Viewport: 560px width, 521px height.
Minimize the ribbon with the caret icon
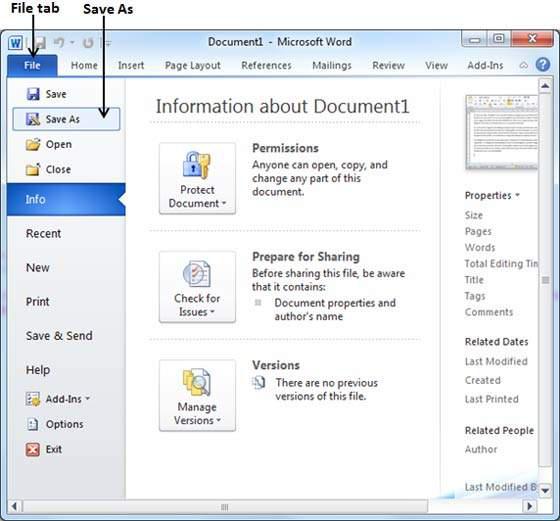523,65
